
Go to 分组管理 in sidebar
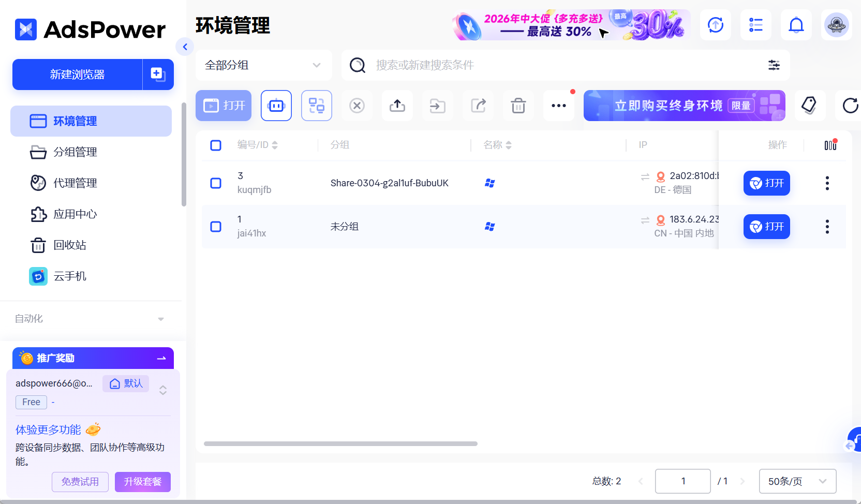tap(91, 152)
